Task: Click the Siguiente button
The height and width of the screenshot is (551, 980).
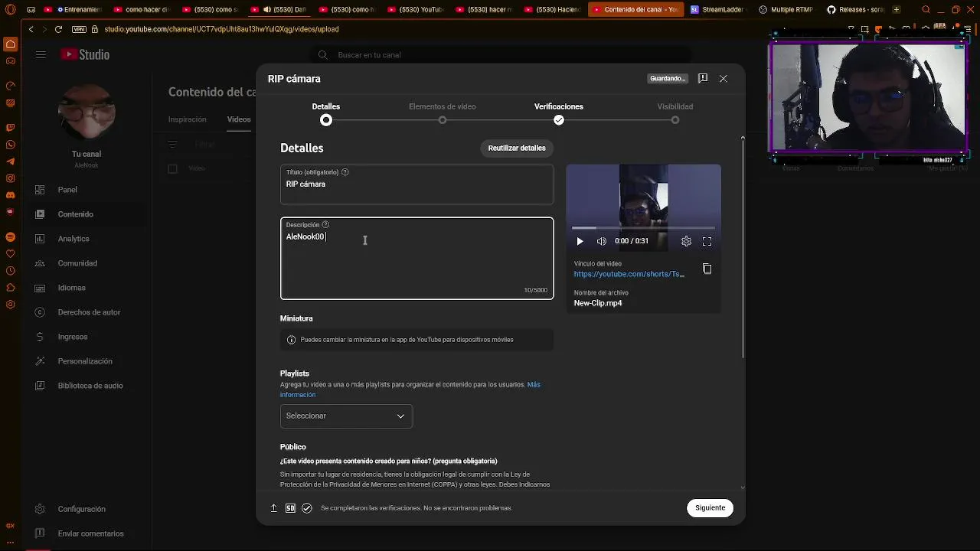Action: coord(710,508)
